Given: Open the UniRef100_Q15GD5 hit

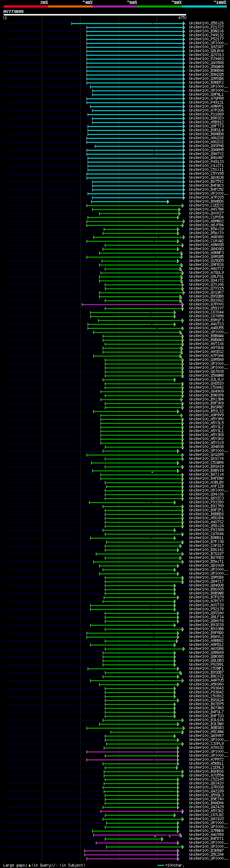Looking at the screenshot, I should point(206,261).
